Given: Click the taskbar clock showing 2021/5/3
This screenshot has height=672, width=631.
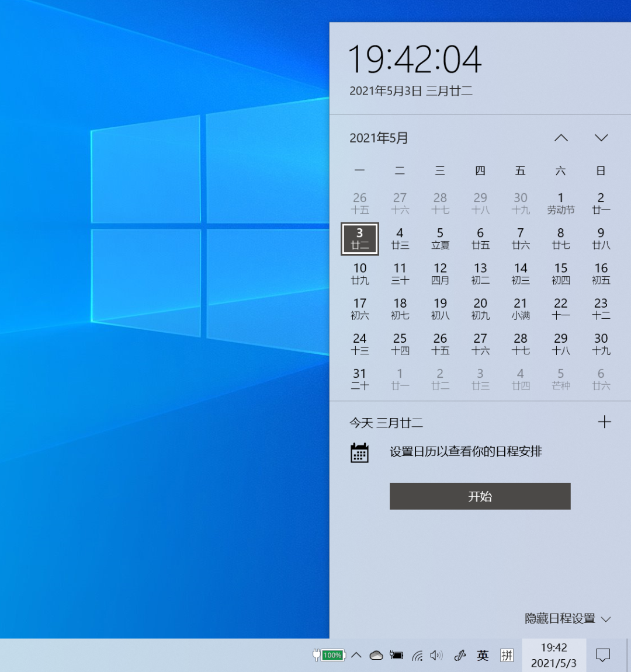Looking at the screenshot, I should coord(554,655).
